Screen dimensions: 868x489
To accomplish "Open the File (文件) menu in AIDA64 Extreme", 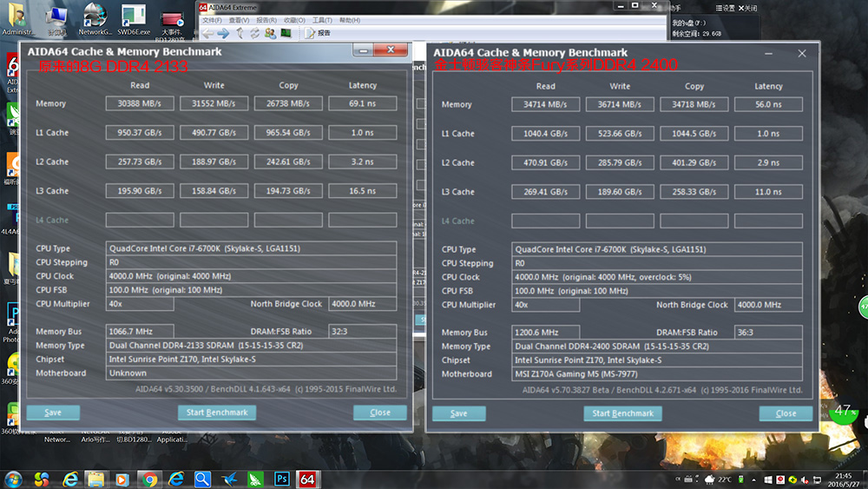I will pos(212,20).
